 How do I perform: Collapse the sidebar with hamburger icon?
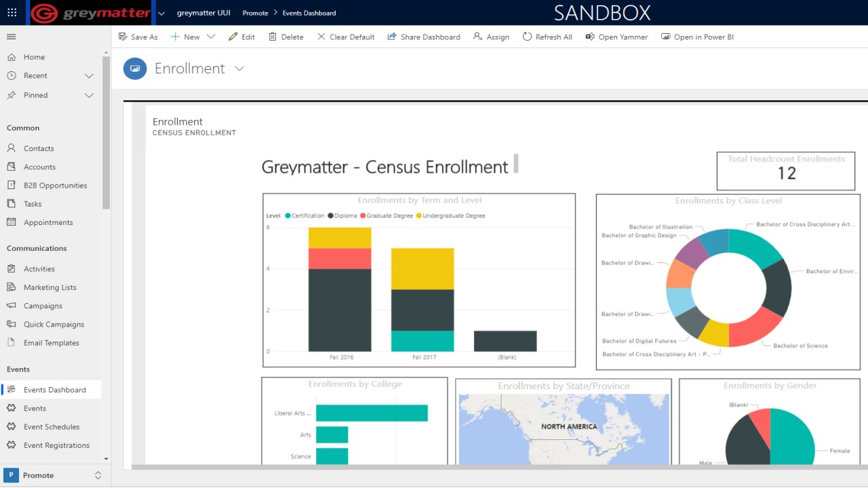click(x=11, y=37)
